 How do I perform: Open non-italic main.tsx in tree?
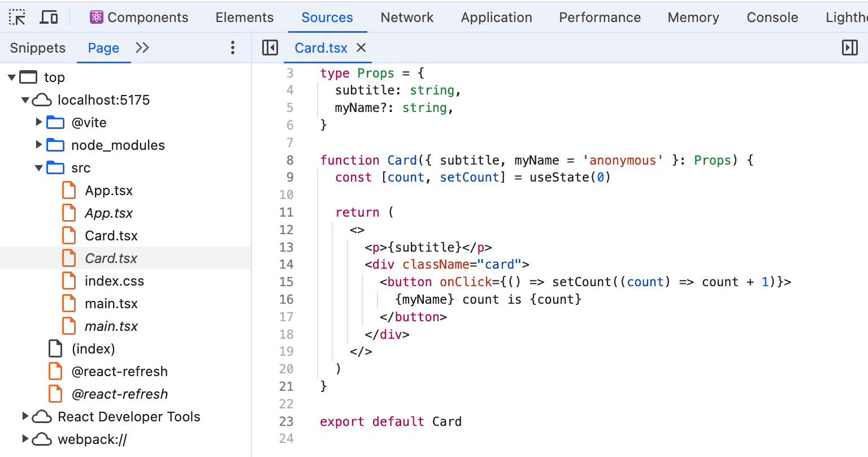(111, 304)
